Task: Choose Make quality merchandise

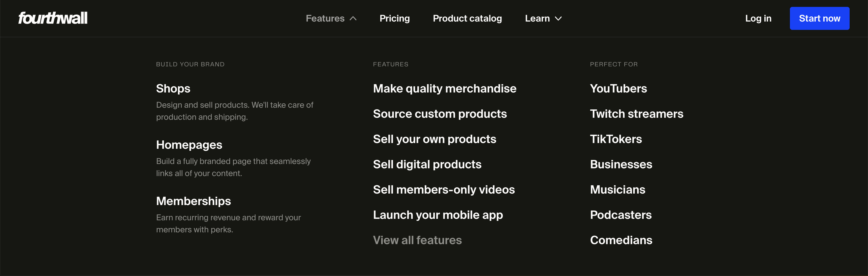Action: tap(444, 89)
